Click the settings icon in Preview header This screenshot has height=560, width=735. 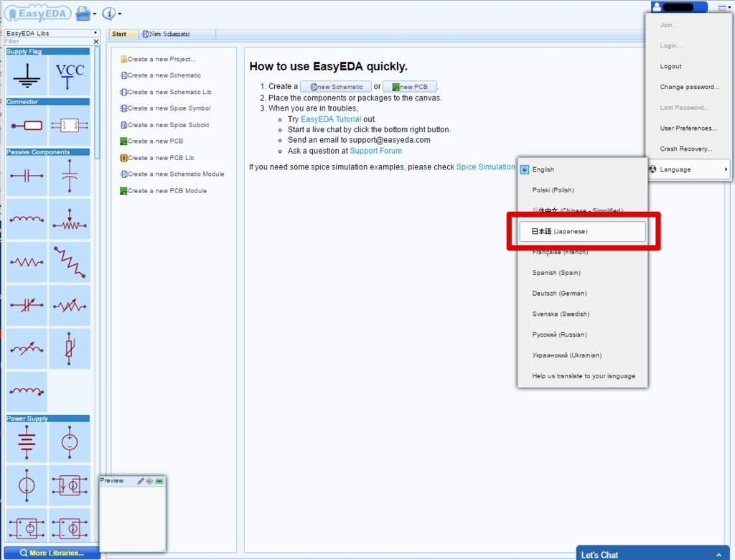coord(149,481)
